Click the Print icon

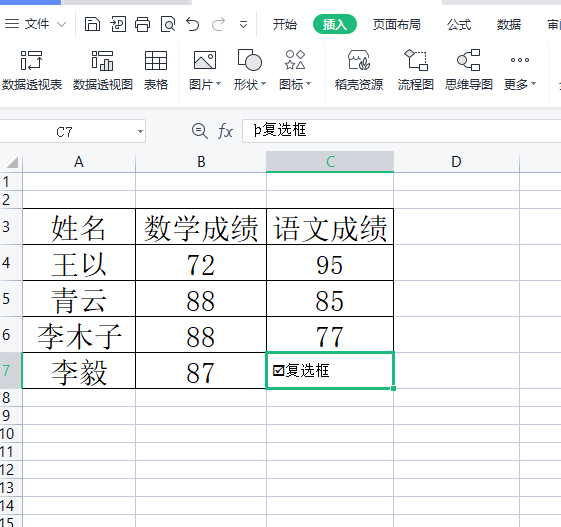click(x=142, y=24)
